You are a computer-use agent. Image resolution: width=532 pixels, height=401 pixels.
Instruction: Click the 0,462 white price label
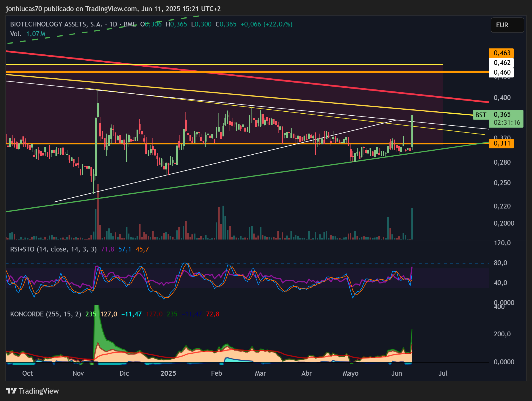(502, 63)
